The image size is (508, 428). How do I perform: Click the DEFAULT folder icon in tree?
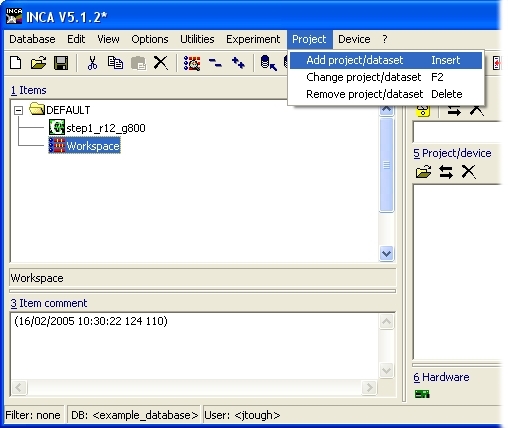click(x=37, y=109)
